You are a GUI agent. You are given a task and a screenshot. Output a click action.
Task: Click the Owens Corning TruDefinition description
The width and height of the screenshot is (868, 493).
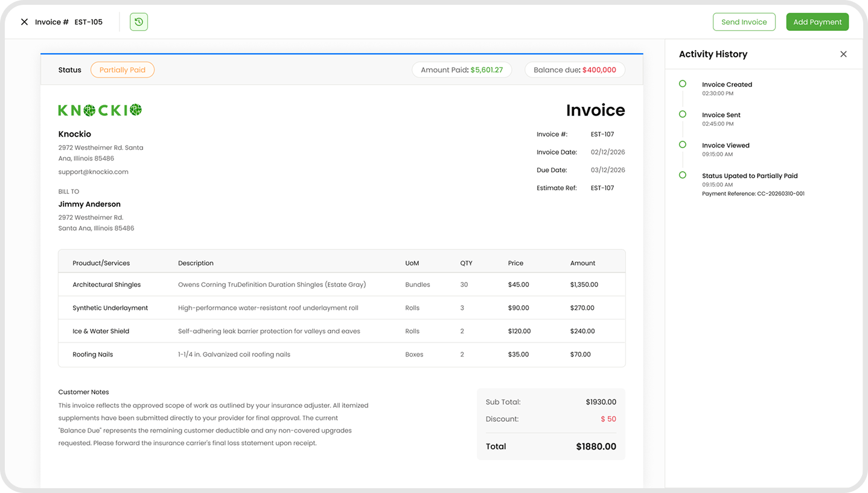coord(272,285)
